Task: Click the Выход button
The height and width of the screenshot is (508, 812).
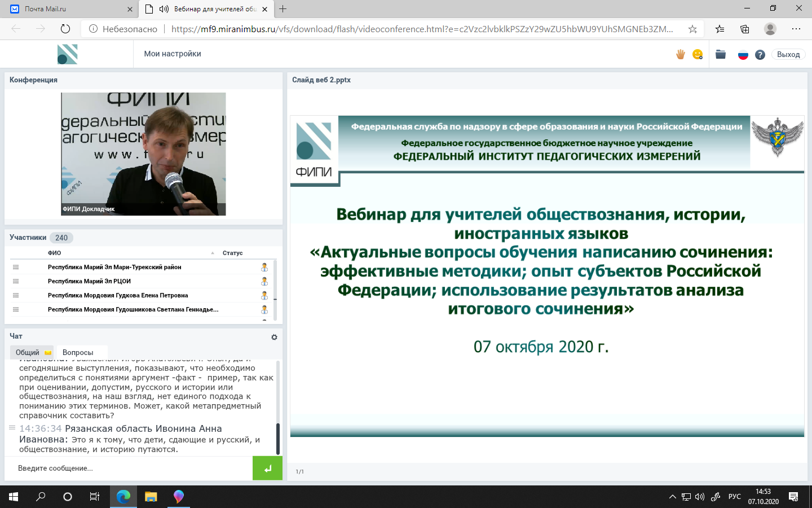Action: click(x=788, y=55)
